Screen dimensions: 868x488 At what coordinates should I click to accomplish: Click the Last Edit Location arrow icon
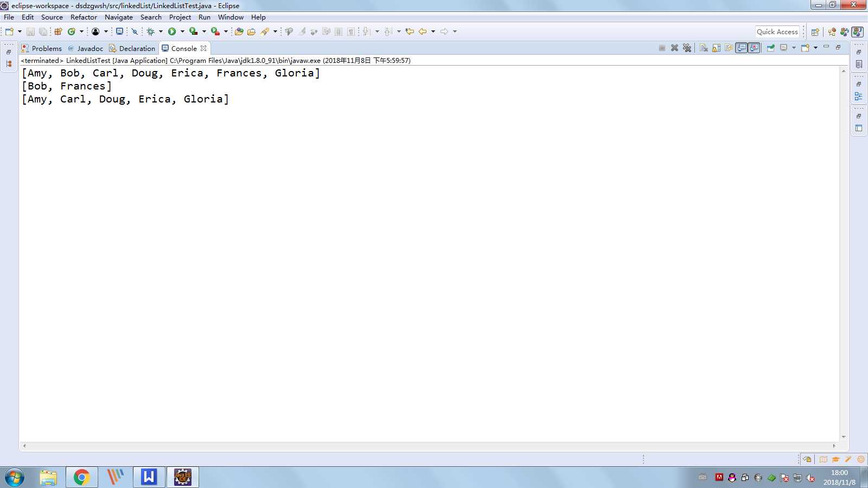click(410, 31)
